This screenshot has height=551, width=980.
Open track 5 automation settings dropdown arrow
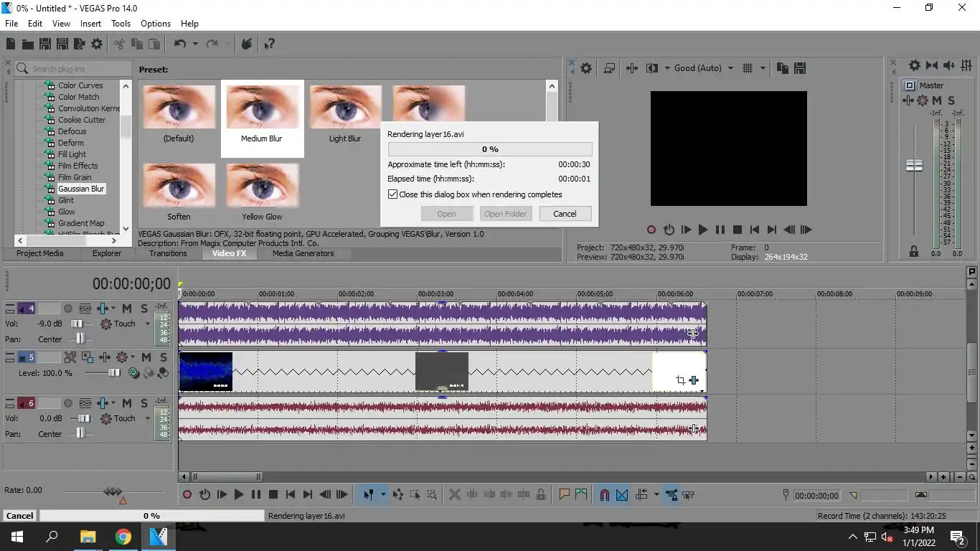(x=133, y=357)
